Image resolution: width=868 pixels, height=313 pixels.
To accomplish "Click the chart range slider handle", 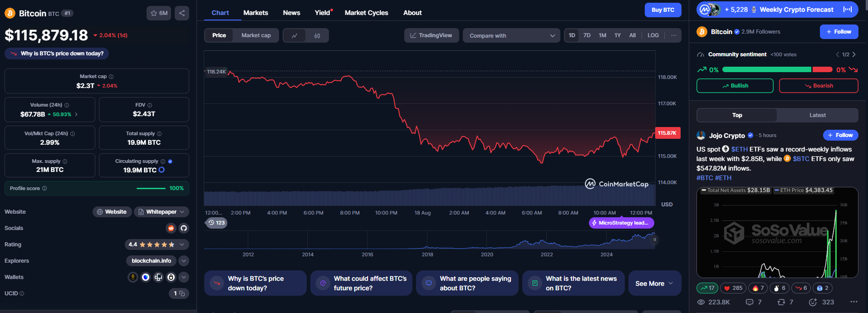I will 654,240.
